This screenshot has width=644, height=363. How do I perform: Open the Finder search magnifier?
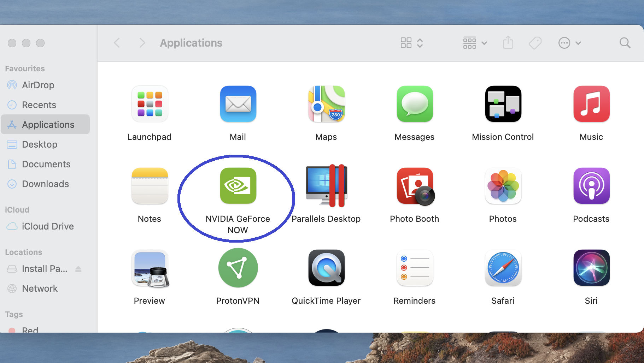(625, 43)
